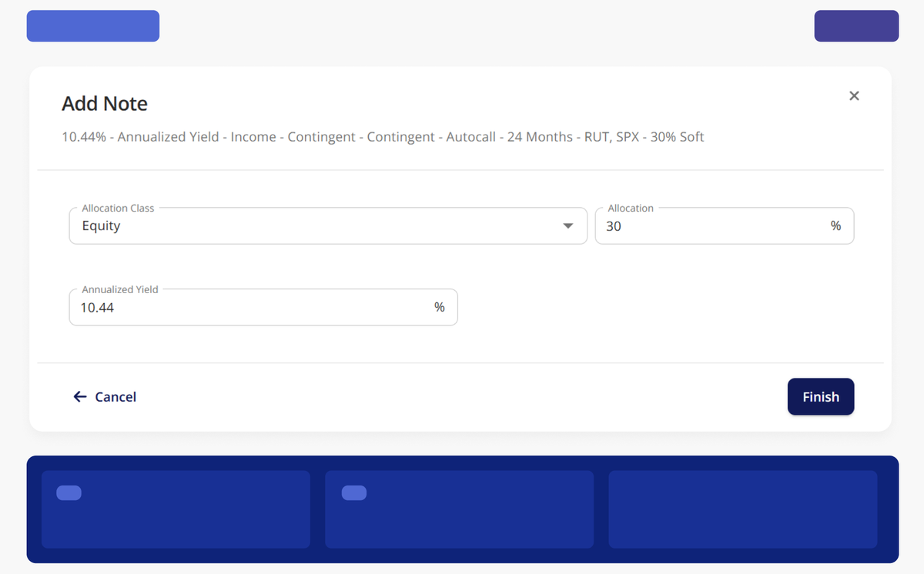Viewport: 924px width, 574px height.
Task: Click the Allocation Class dropdown arrow
Action: [x=568, y=226]
